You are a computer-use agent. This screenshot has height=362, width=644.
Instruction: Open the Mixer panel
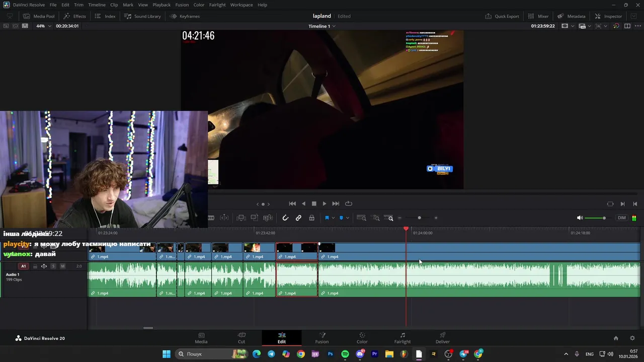tap(538, 16)
